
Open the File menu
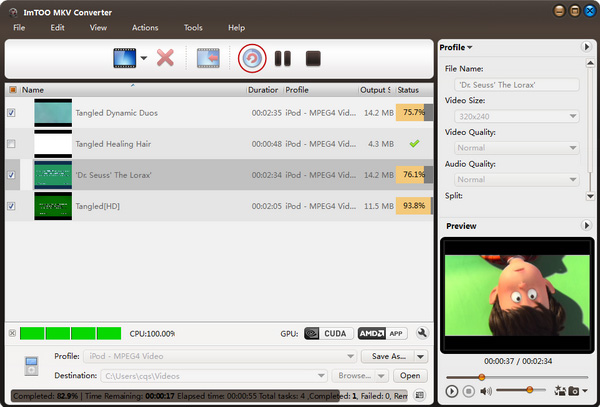(x=19, y=28)
